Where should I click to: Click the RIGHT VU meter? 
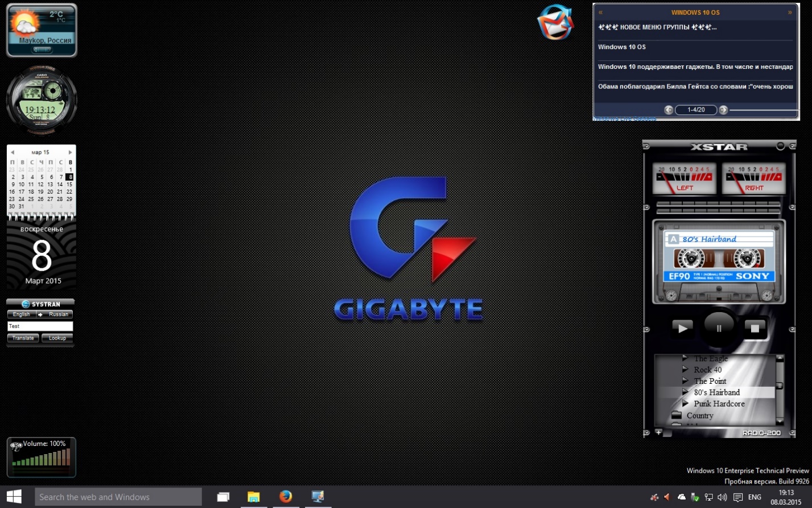753,179
